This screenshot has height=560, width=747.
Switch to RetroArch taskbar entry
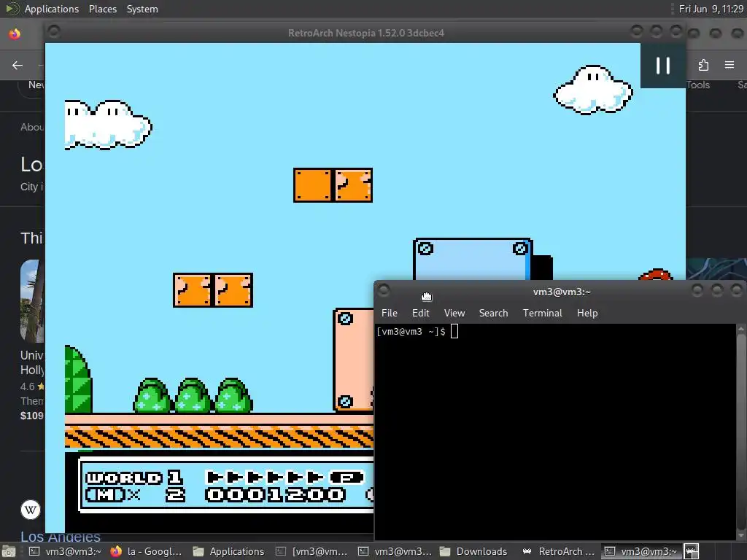tap(558, 551)
